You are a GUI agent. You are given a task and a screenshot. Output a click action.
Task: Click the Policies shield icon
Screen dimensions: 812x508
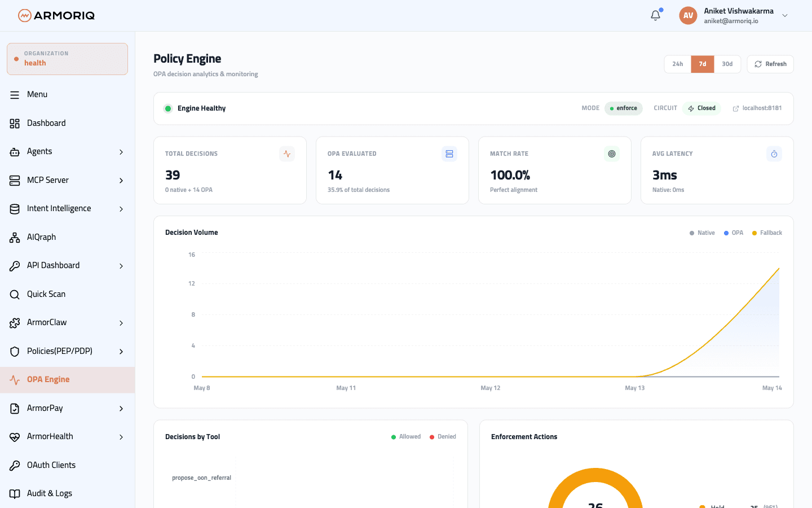tap(15, 351)
